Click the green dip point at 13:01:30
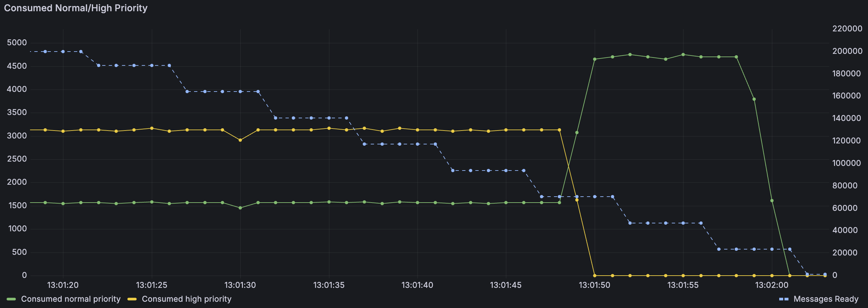The width and height of the screenshot is (868, 308). (240, 208)
